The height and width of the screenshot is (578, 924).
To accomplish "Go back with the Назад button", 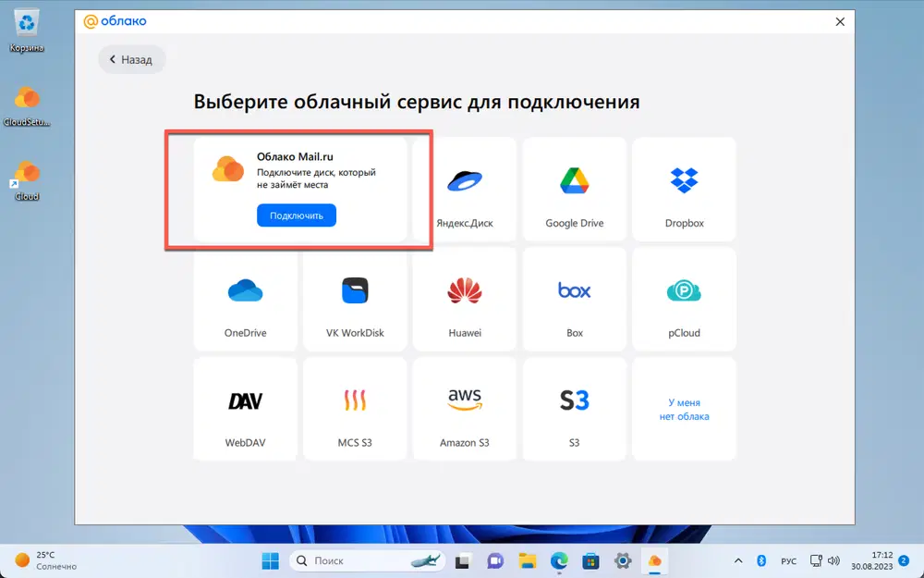I will pyautogui.click(x=131, y=59).
